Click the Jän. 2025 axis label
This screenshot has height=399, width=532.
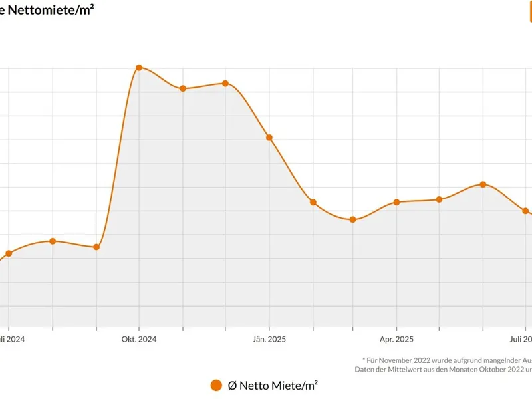269,340
